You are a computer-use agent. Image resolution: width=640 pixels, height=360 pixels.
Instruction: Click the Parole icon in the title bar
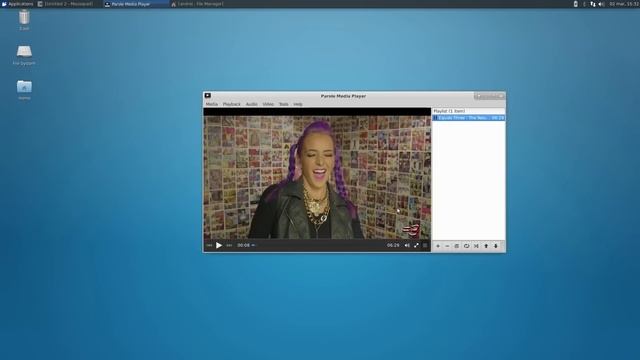pos(208,96)
